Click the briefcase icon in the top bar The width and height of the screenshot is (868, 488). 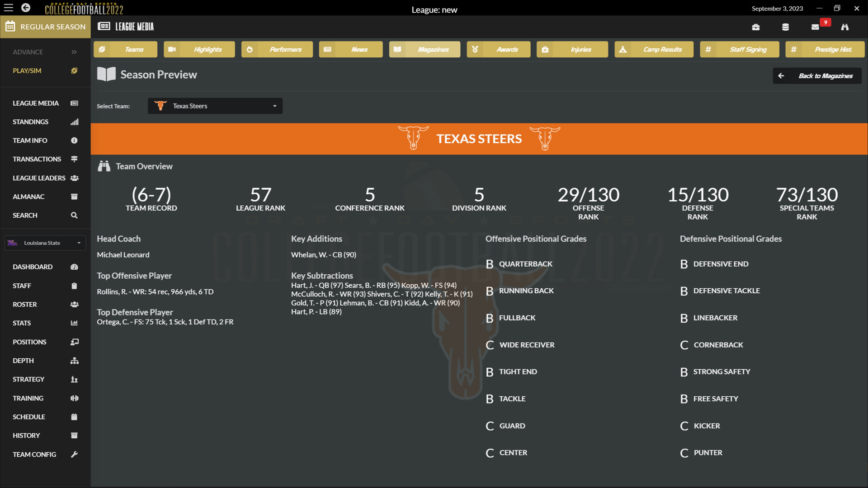point(756,27)
